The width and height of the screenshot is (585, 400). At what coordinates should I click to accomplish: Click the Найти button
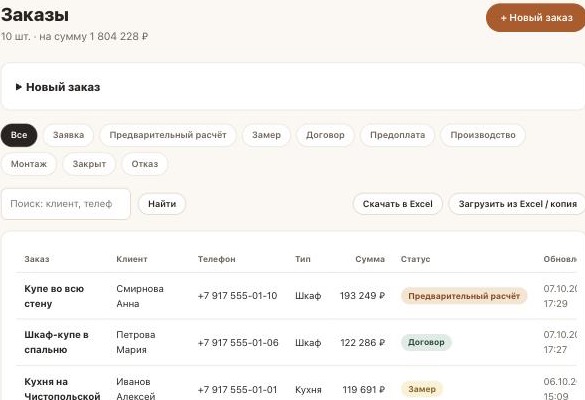(162, 204)
